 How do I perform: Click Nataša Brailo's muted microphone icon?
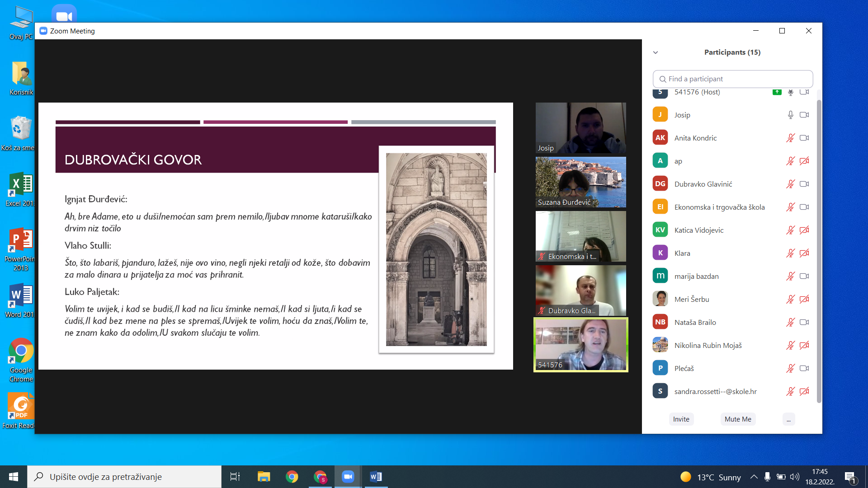point(790,322)
